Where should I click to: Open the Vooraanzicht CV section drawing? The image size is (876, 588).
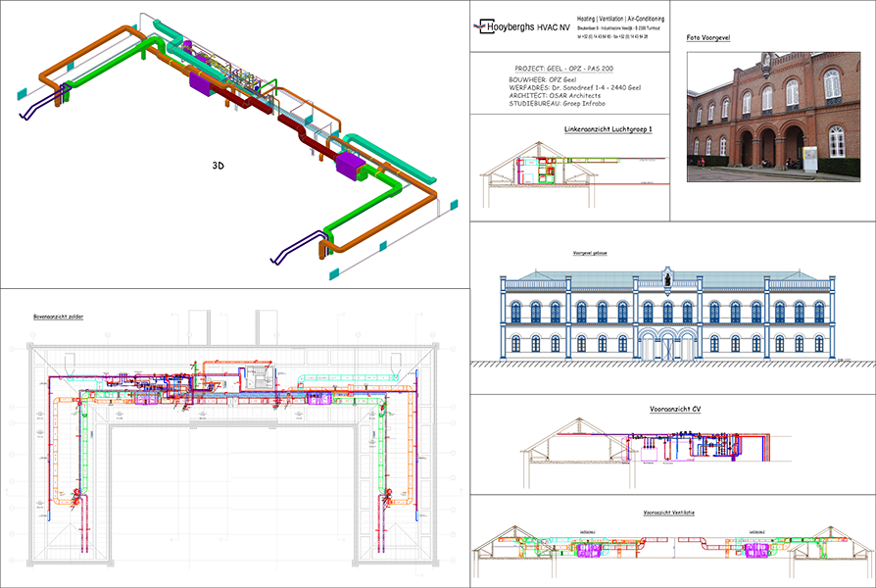(657, 453)
